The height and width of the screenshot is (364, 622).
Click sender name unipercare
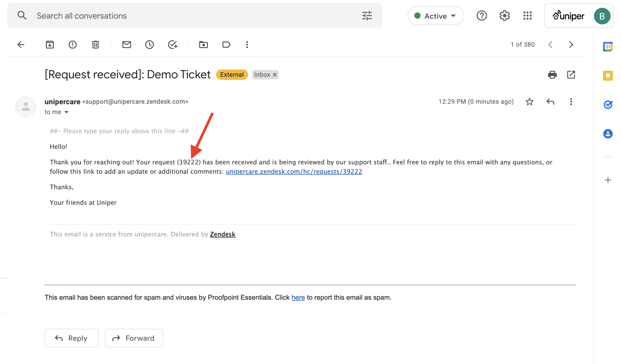62,102
